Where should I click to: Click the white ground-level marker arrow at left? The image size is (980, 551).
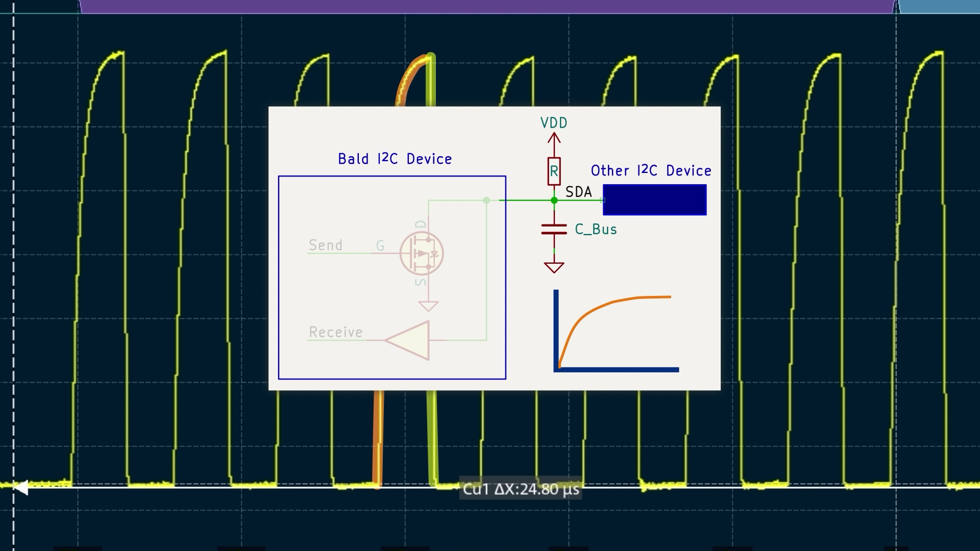tap(20, 488)
